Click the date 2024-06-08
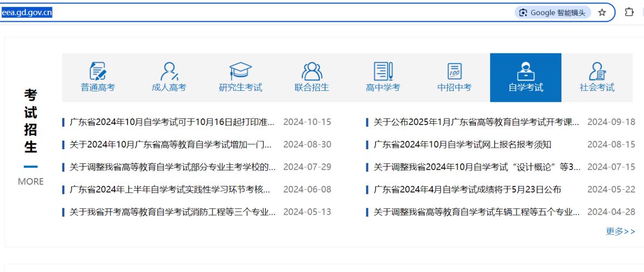 click(x=307, y=190)
